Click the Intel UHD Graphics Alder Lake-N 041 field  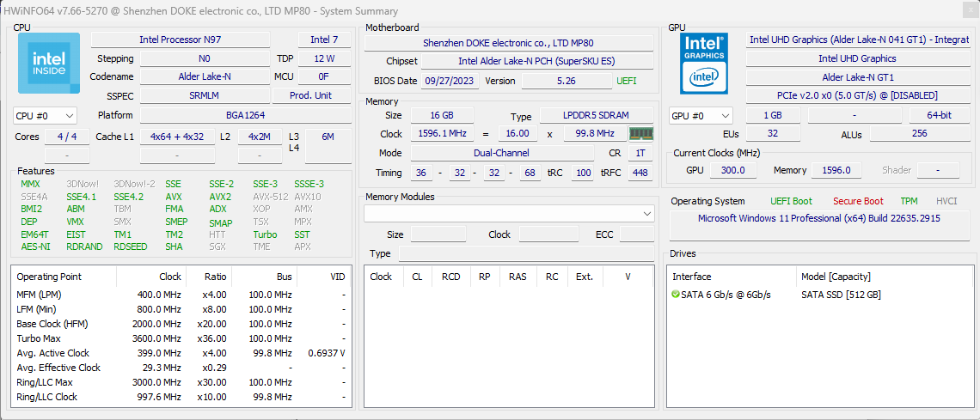tap(858, 40)
